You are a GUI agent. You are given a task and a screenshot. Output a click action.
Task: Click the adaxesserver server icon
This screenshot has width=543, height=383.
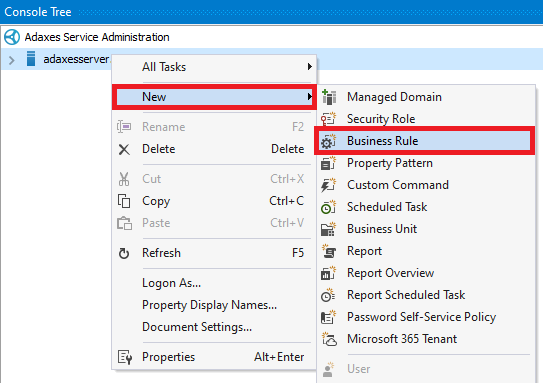click(x=31, y=59)
